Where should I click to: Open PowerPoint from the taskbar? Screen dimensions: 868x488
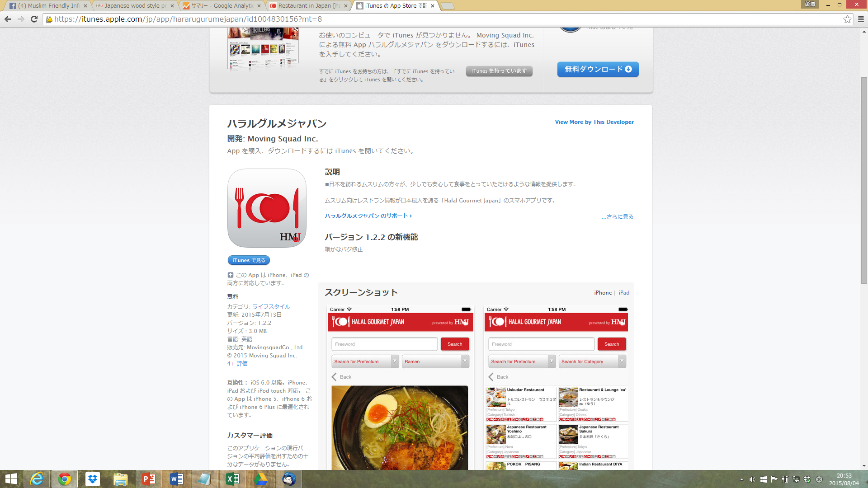149,479
